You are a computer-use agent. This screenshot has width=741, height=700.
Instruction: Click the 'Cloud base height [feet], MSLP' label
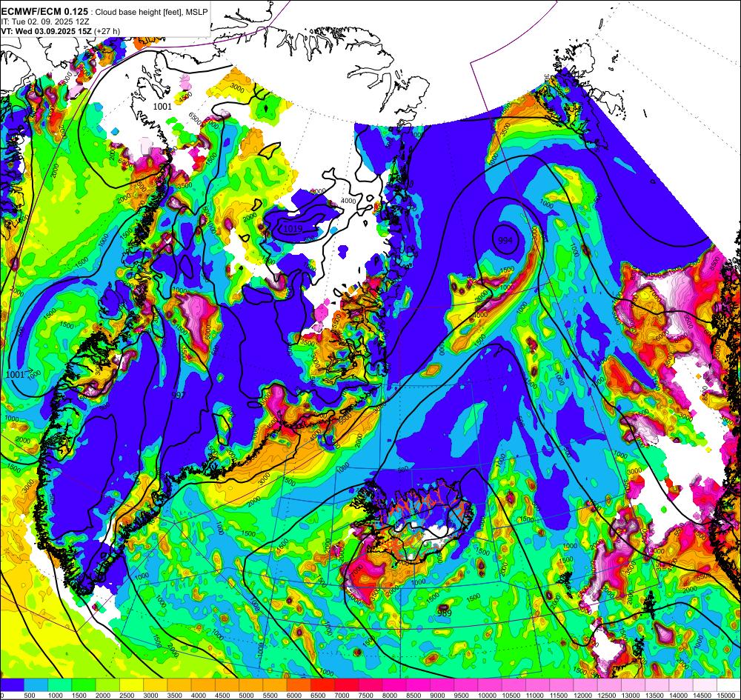click(x=151, y=13)
